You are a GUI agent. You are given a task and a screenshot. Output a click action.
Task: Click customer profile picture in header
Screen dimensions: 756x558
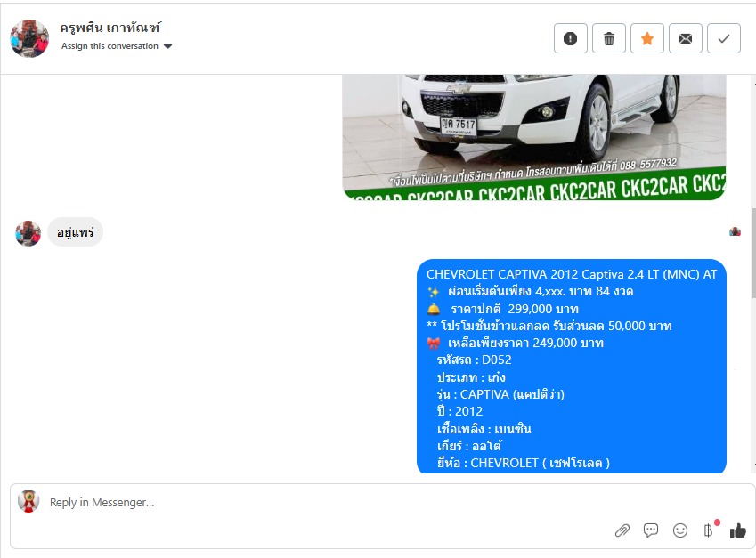(29, 38)
